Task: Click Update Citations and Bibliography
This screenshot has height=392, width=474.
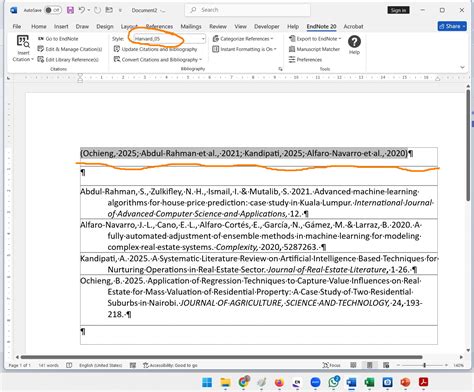Action: click(x=155, y=49)
